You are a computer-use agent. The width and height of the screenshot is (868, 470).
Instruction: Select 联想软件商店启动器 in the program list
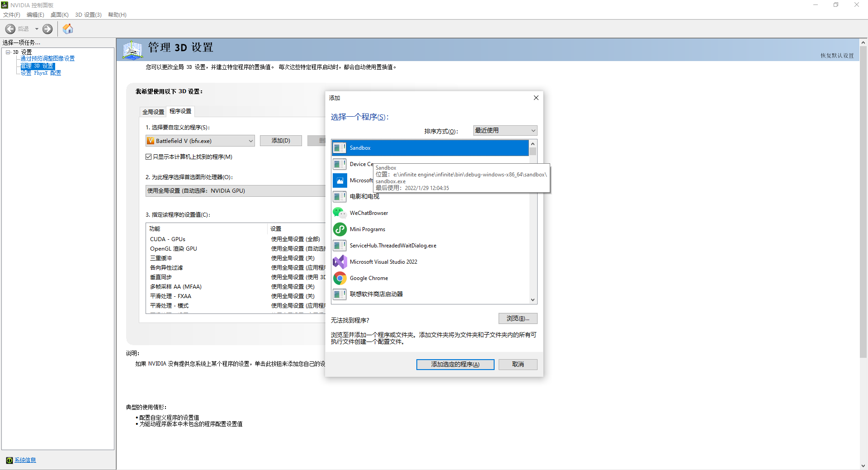point(430,294)
